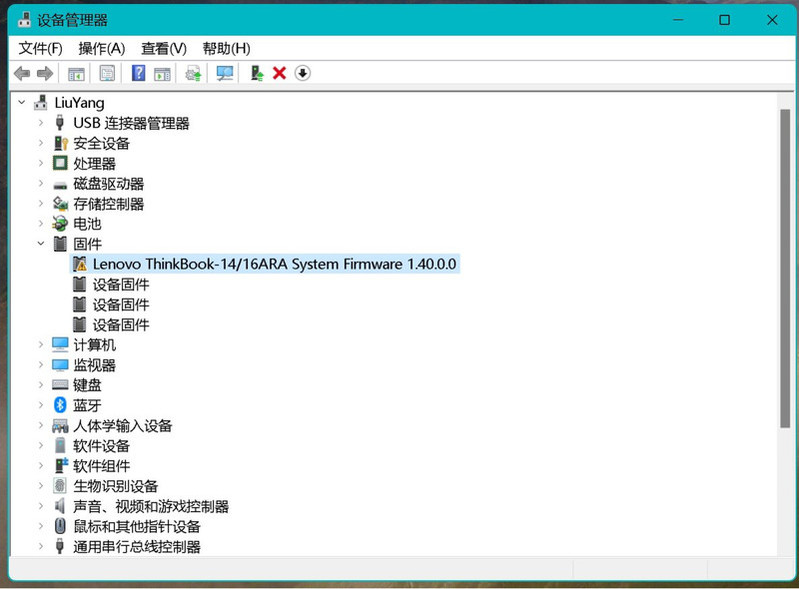Screen dimensions: 799x589
Task: Collapse the LiuYang root computer node
Action: tap(22, 102)
